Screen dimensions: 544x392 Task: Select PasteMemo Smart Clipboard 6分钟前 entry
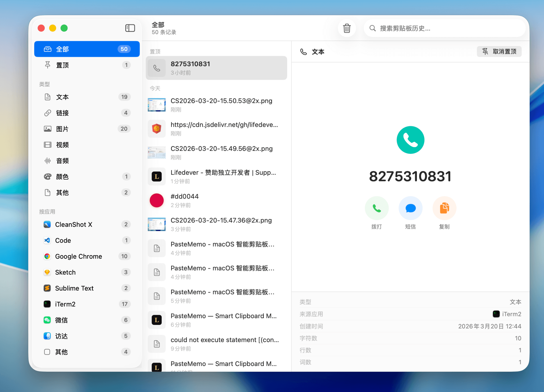click(x=216, y=320)
